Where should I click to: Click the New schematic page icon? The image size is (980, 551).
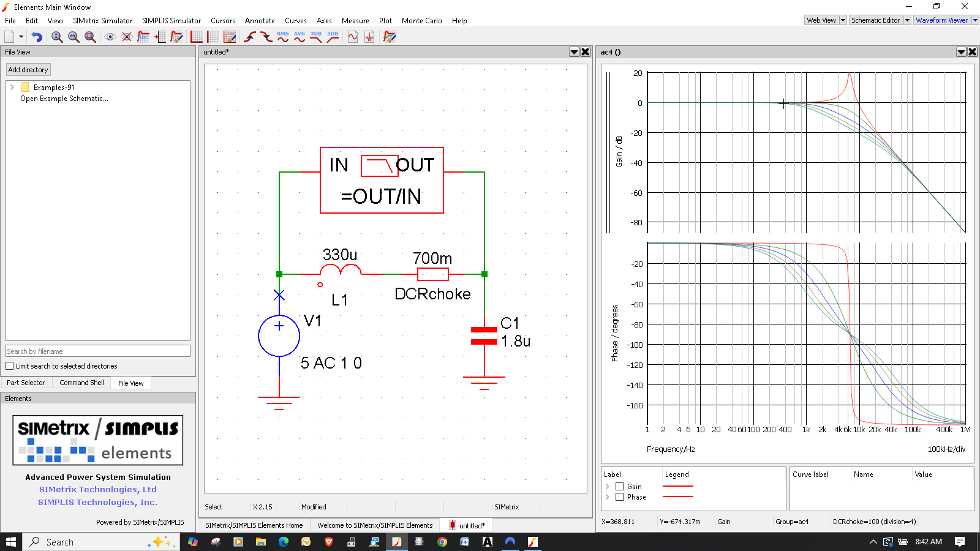coord(9,37)
